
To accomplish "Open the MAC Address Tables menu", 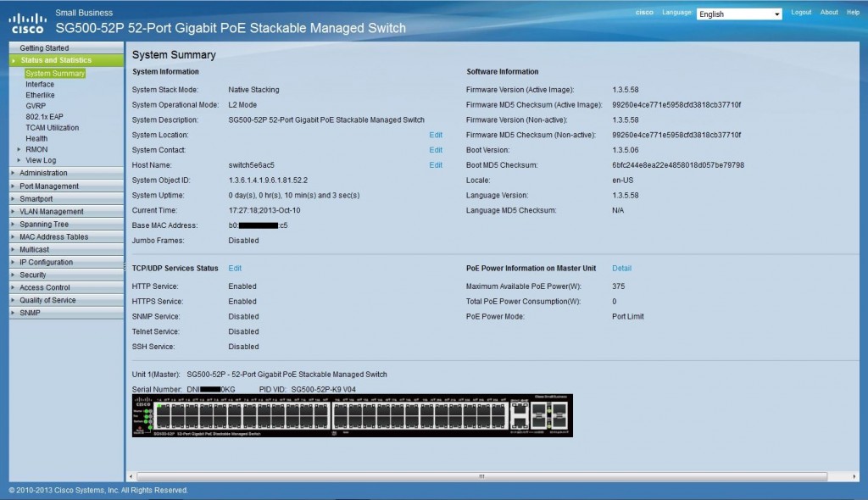I will pyautogui.click(x=66, y=237).
